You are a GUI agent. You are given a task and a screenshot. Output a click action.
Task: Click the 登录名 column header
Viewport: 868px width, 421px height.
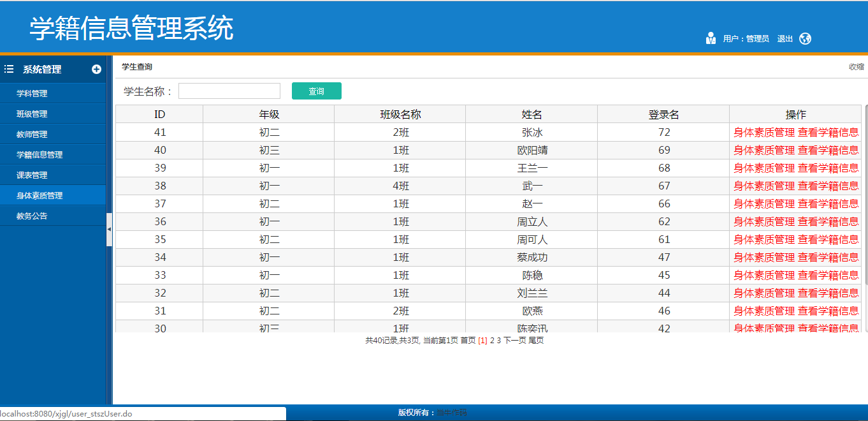click(663, 115)
